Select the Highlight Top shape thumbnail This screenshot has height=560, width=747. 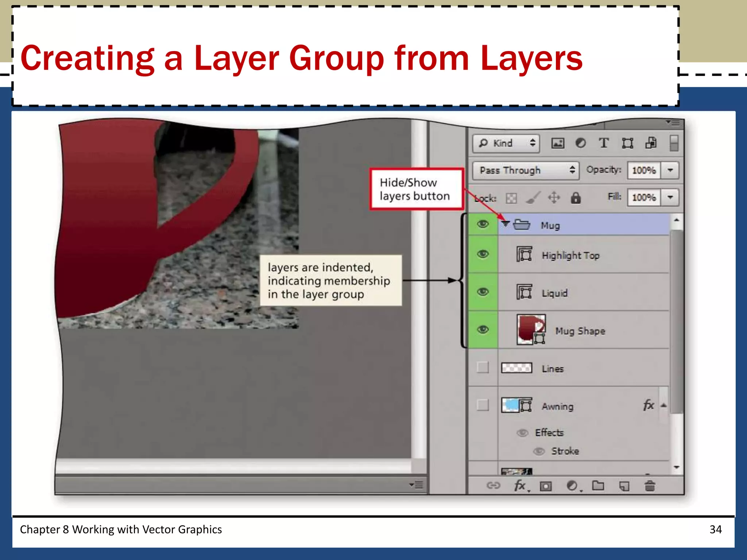tap(524, 254)
